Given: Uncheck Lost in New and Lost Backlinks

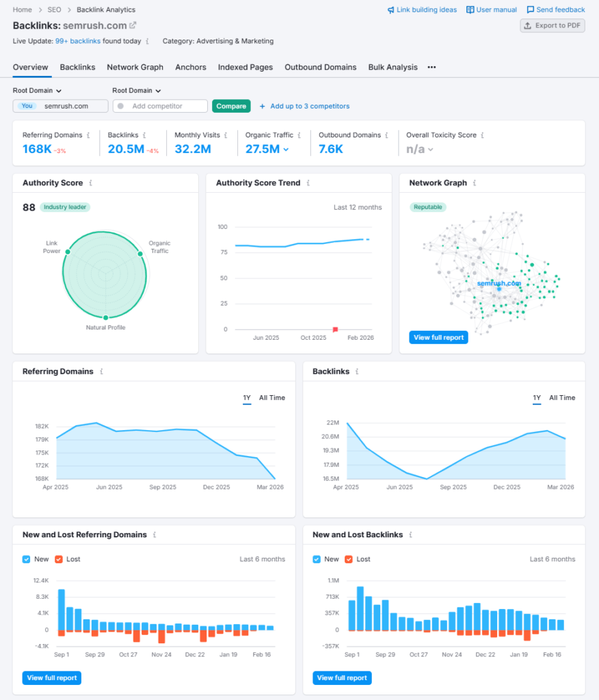Looking at the screenshot, I should [349, 559].
